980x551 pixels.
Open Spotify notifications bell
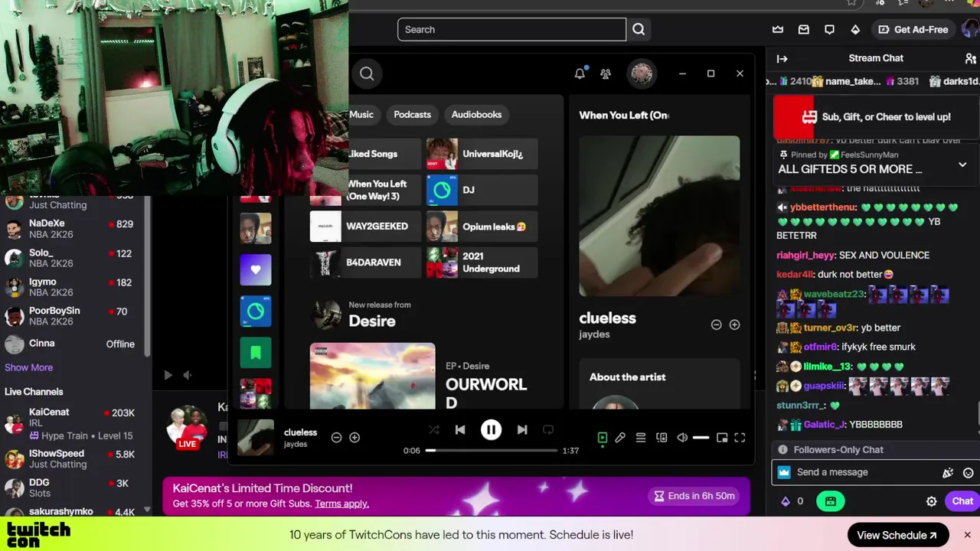click(x=580, y=73)
